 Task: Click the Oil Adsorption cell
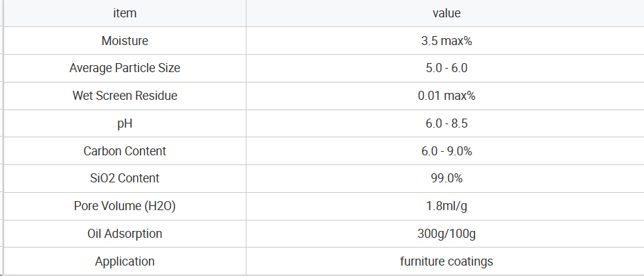[x=125, y=234]
